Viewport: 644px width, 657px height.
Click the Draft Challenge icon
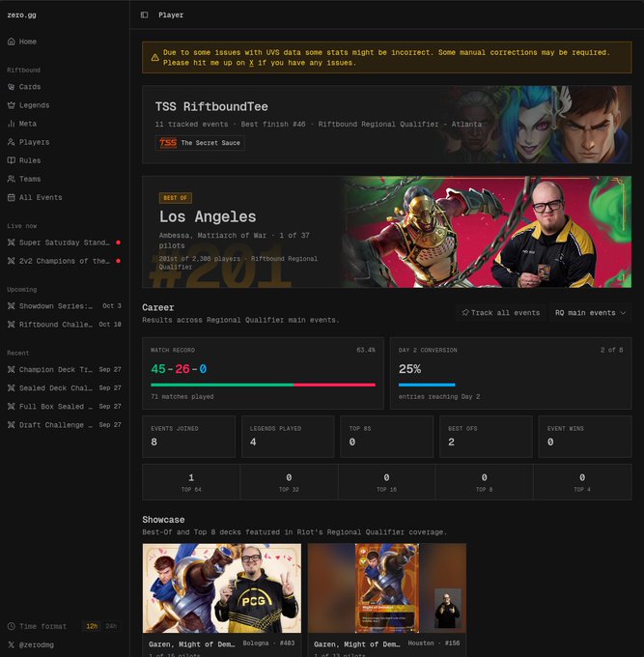coord(12,425)
